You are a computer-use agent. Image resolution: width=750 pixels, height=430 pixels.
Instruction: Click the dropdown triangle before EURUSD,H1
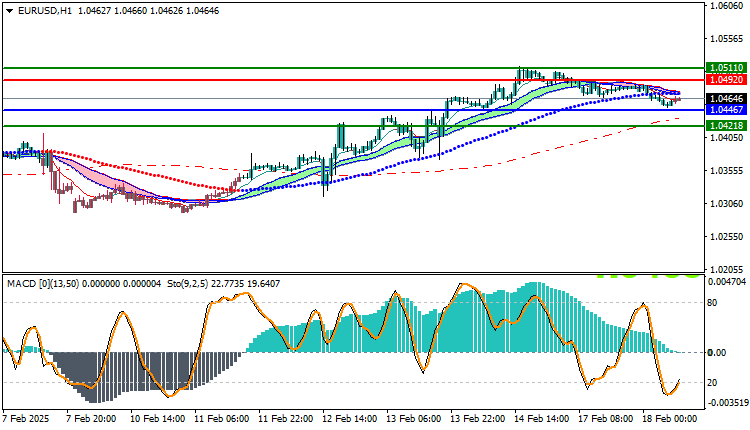click(x=9, y=11)
